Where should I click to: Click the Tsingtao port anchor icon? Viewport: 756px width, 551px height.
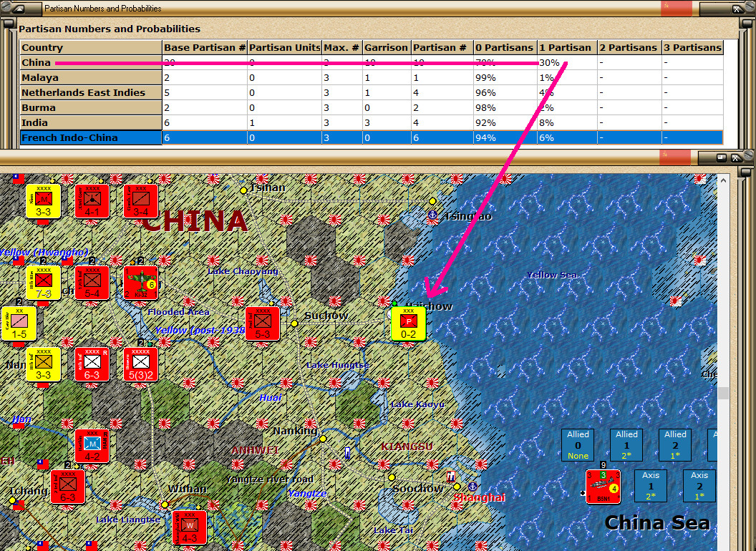click(432, 215)
